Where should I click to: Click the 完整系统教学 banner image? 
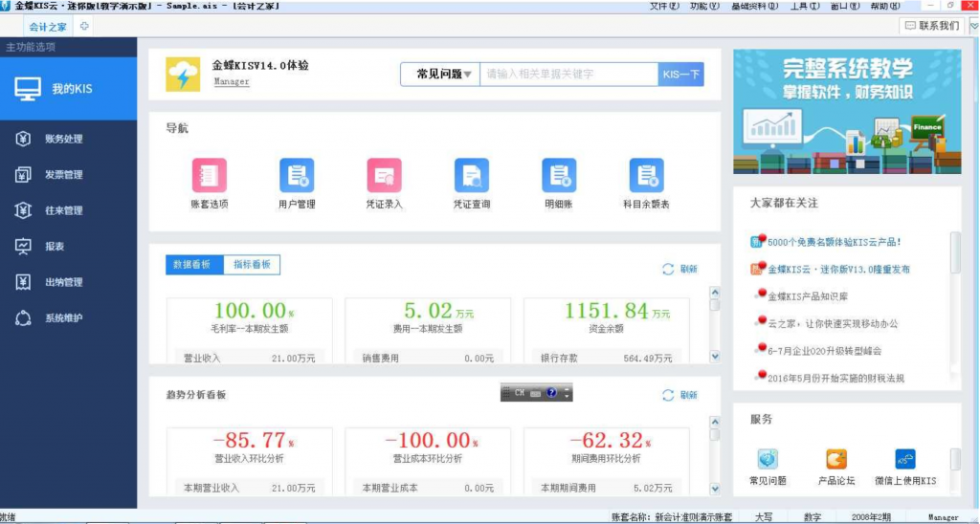click(x=847, y=112)
